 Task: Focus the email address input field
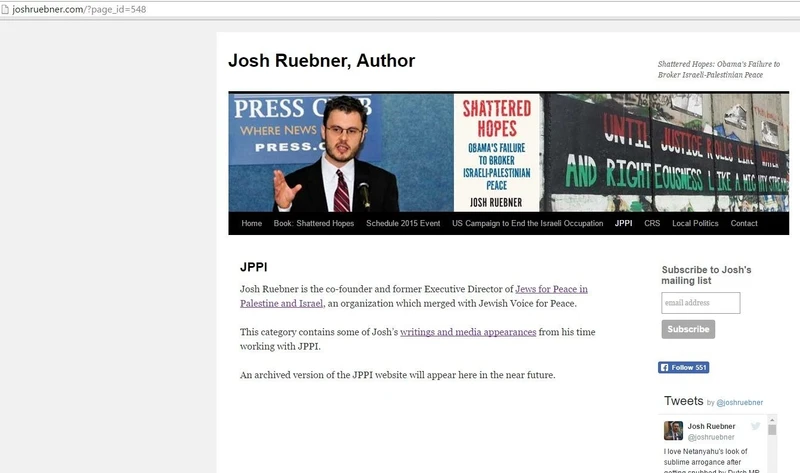click(x=700, y=303)
